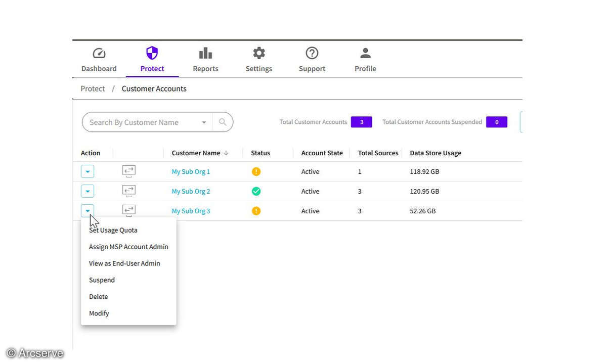Select the Protect tab
The image size is (607, 364).
152,60
